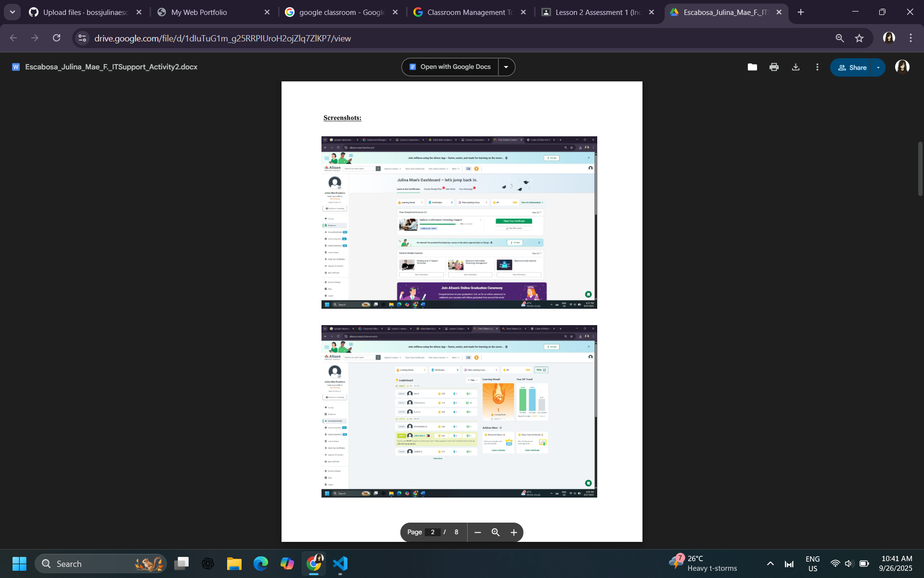Screen dimensions: 924x578
Task: Bookmark this page with star icon
Action: [860, 38]
